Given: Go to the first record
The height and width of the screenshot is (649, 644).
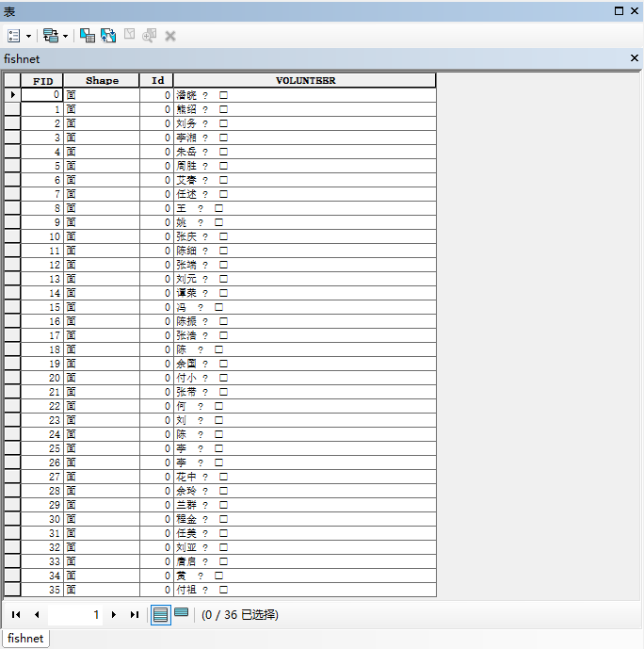Looking at the screenshot, I should (x=16, y=615).
